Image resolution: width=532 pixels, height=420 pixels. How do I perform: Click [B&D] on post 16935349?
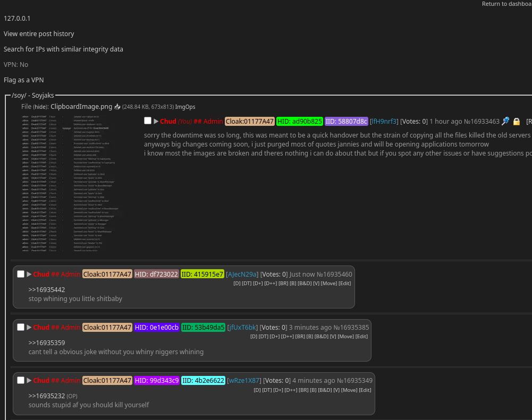tap(325, 390)
